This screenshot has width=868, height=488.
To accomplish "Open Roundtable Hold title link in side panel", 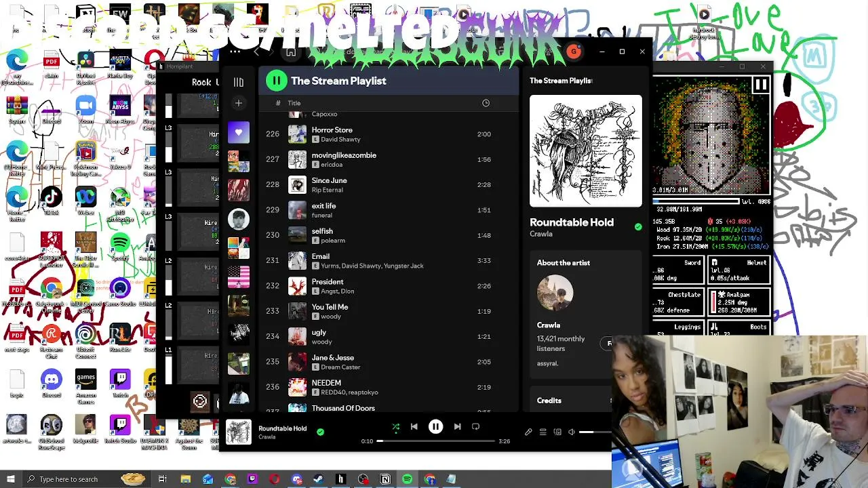I will [572, 222].
